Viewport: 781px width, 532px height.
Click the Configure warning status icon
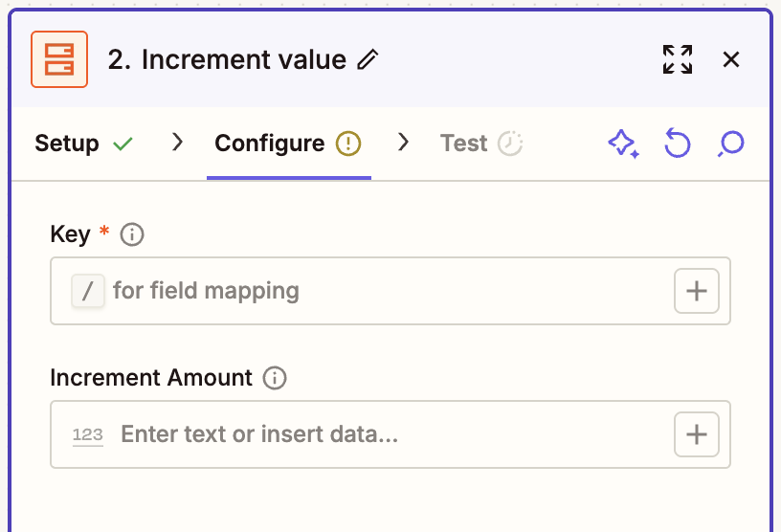click(348, 144)
